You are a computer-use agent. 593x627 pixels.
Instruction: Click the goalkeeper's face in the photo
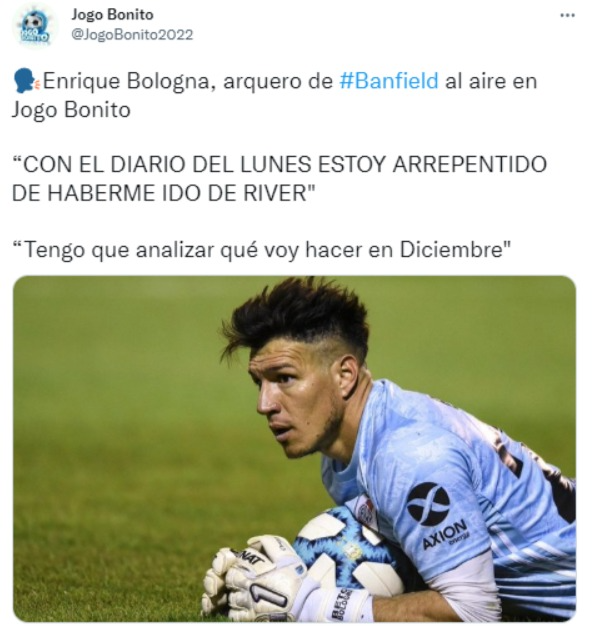299,404
